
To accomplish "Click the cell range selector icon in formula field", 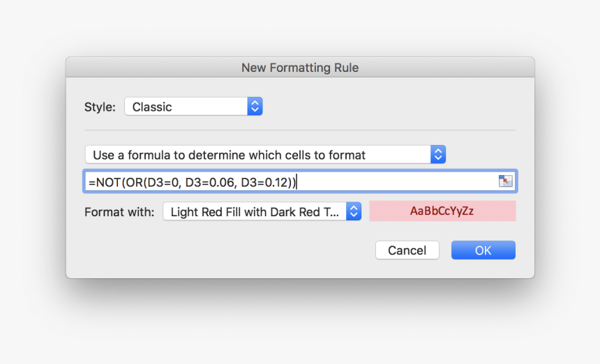I will 506,181.
